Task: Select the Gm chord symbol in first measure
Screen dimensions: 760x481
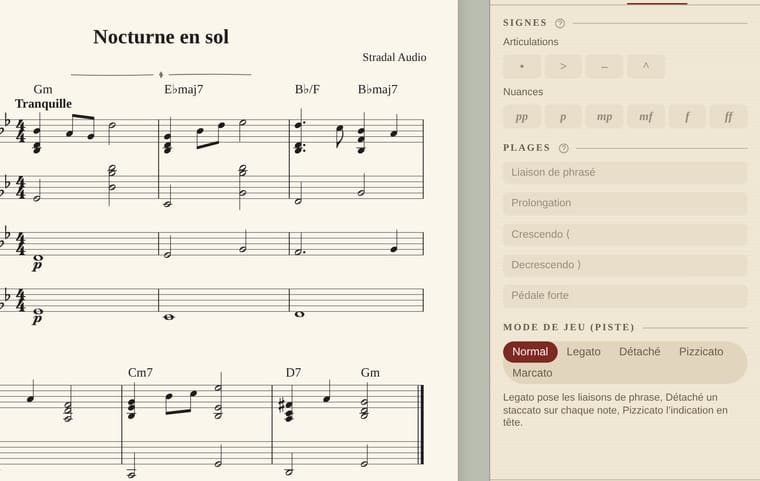Action: [x=43, y=89]
